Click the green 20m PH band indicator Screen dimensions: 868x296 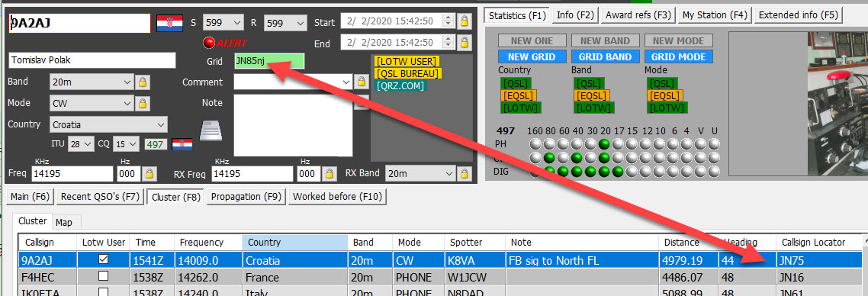(605, 144)
